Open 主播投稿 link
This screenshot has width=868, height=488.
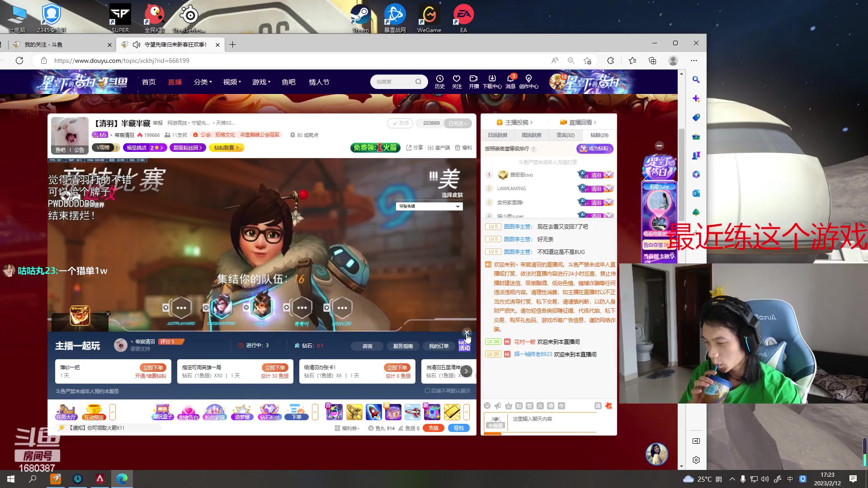coord(514,122)
